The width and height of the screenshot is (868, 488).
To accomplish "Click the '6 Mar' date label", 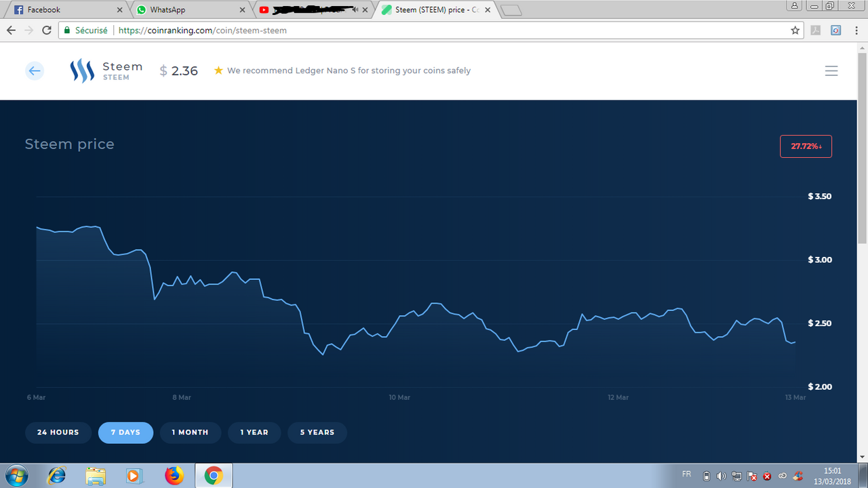I will [x=36, y=397].
